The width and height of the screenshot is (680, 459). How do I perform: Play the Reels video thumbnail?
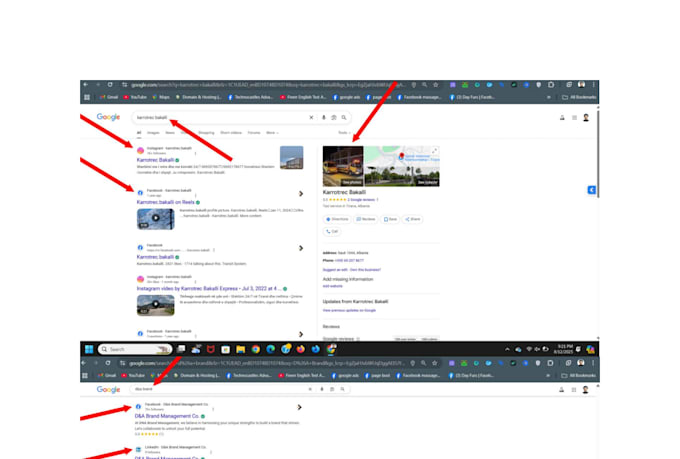point(156,219)
